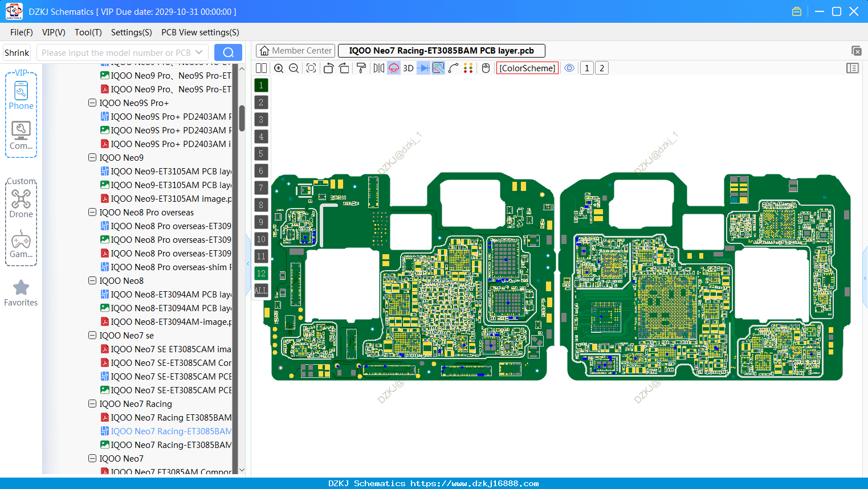Collapse left panel using divider arrow

248,263
